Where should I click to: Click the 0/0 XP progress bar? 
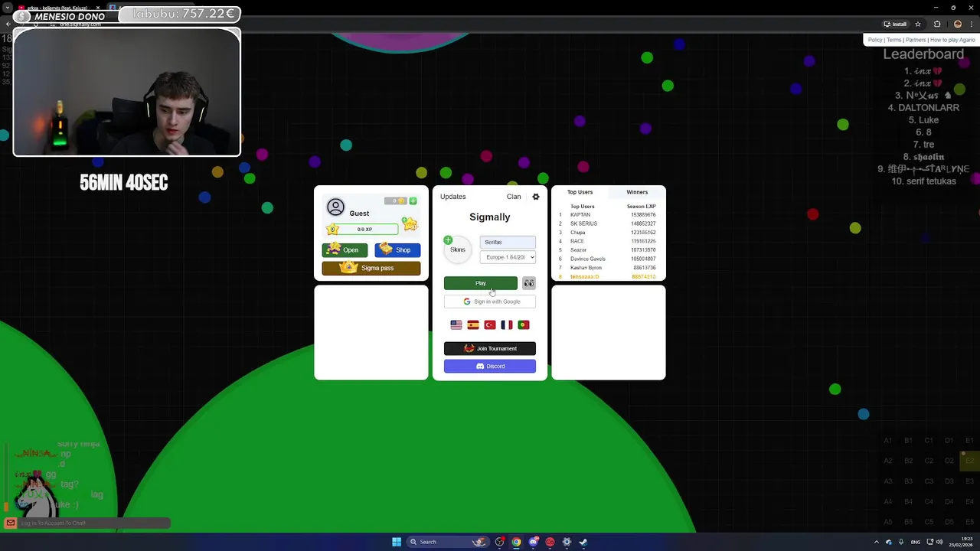click(365, 229)
